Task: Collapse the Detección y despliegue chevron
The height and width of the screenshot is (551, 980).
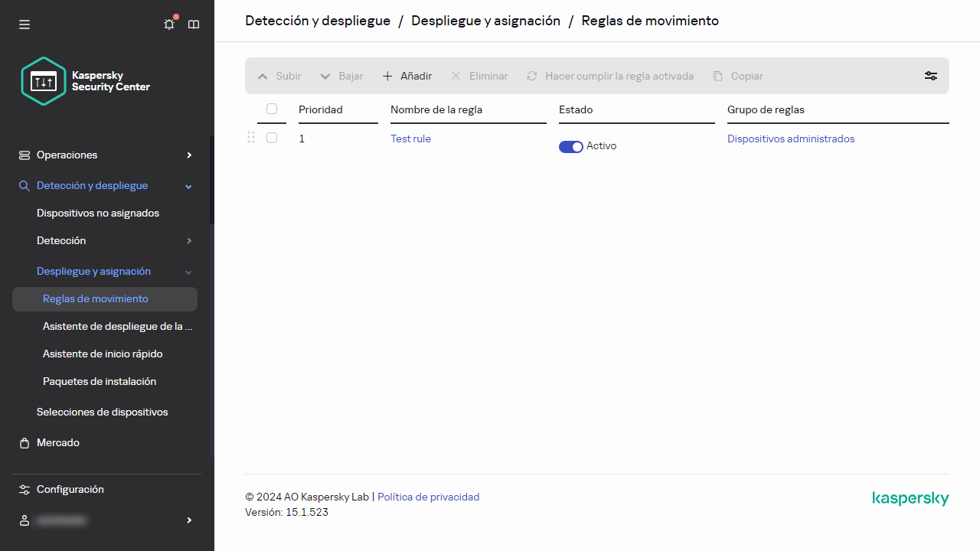Action: tap(189, 186)
